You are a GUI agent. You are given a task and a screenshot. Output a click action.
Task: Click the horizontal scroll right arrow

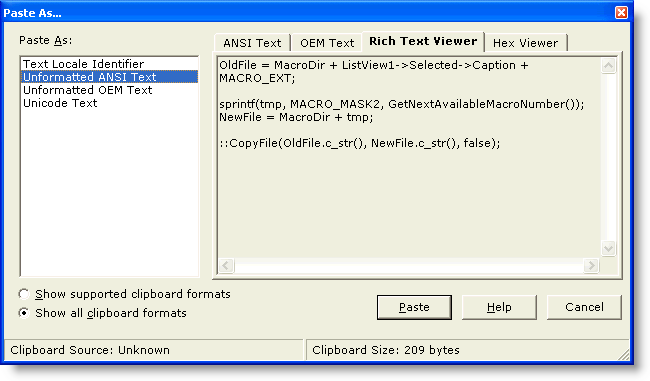[x=591, y=265]
